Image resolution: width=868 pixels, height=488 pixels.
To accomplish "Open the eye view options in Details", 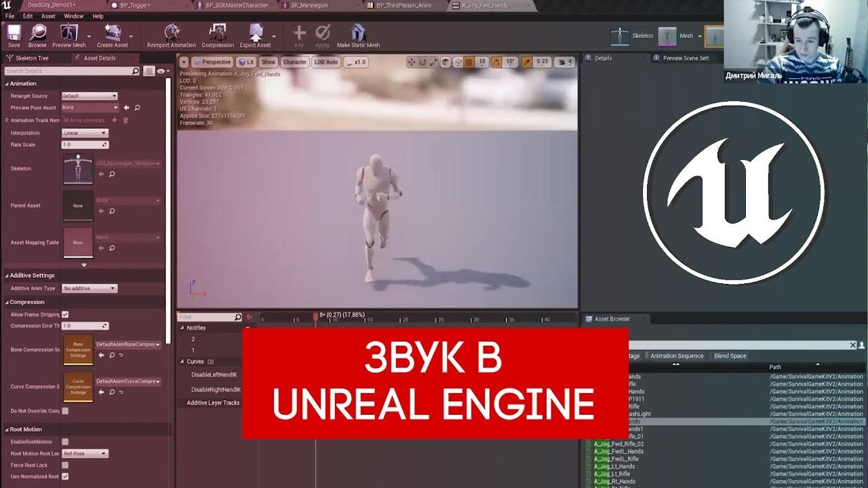I will 162,70.
